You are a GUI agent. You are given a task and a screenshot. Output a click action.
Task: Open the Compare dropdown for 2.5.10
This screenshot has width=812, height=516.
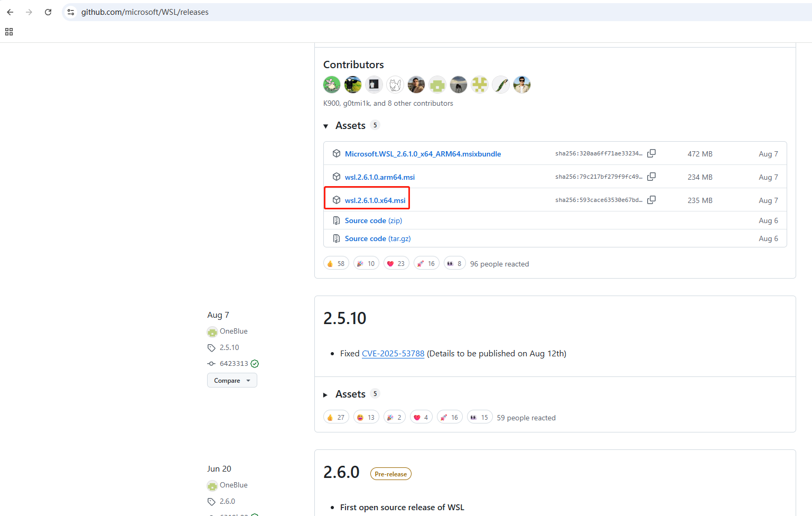232,380
